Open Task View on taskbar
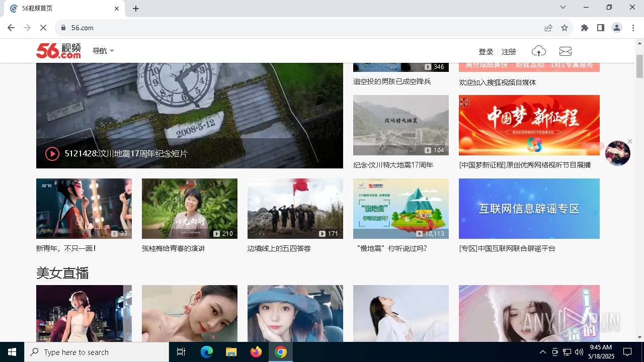The image size is (644, 362). click(181, 352)
